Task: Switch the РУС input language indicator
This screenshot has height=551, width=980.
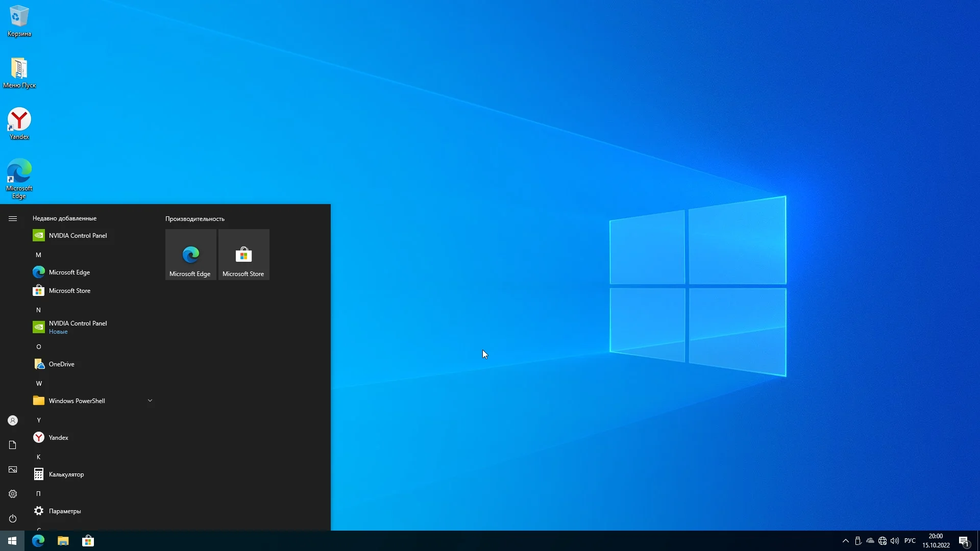Action: [910, 541]
